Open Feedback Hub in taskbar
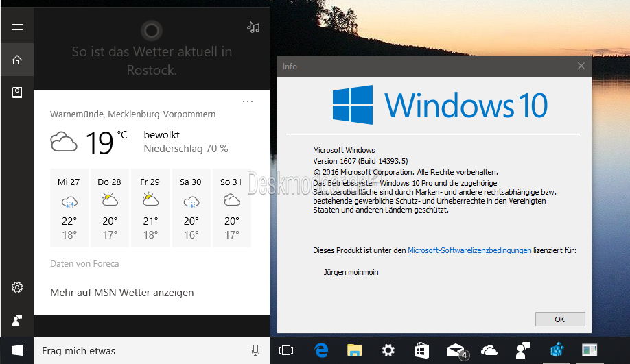The height and width of the screenshot is (364, 630). (523, 350)
